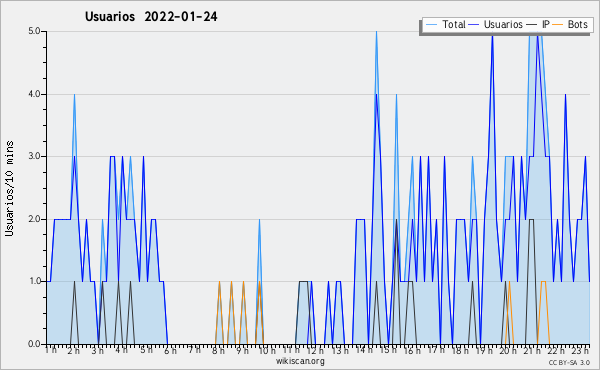
Task: Click the 'CC BY-SA 3.0' license text
Action: coord(569,362)
